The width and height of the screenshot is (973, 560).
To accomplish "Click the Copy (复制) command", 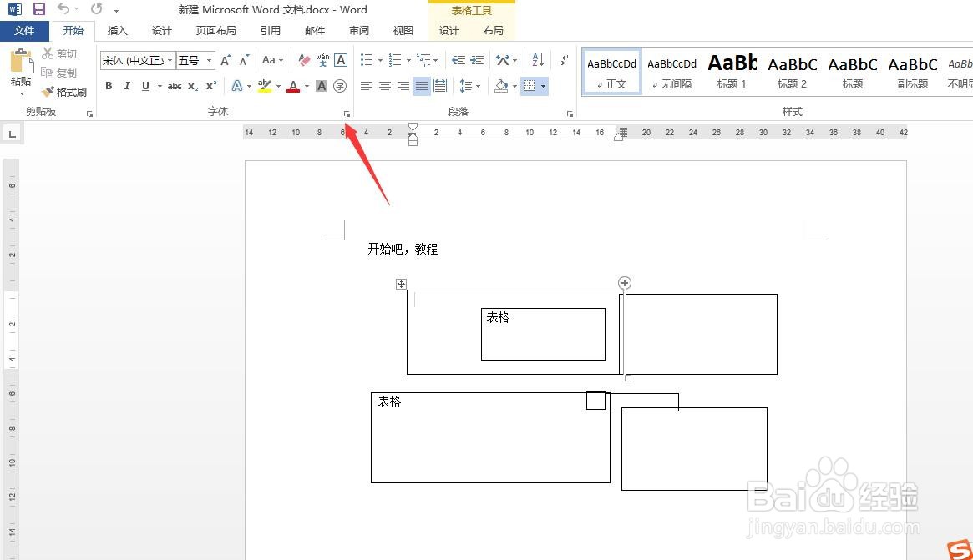I will pos(59,73).
